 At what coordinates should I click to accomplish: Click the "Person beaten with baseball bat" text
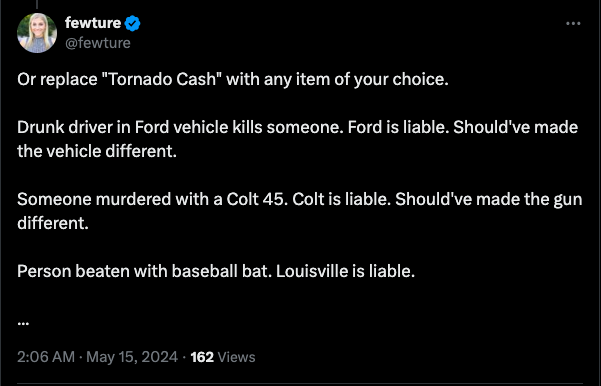144,271
